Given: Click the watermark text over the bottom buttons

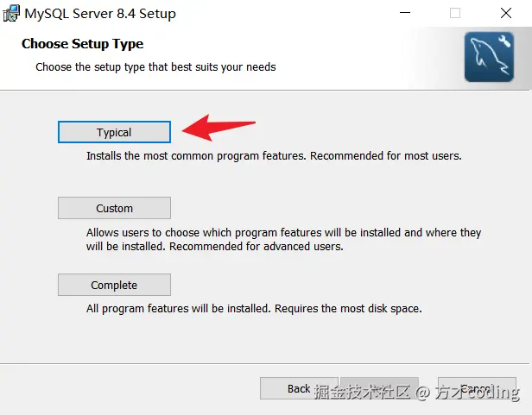Looking at the screenshot, I should pyautogui.click(x=416, y=393).
